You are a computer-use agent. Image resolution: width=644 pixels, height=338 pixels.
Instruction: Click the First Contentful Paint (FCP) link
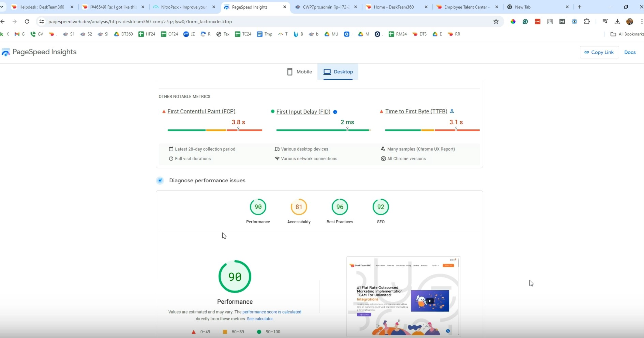click(201, 111)
